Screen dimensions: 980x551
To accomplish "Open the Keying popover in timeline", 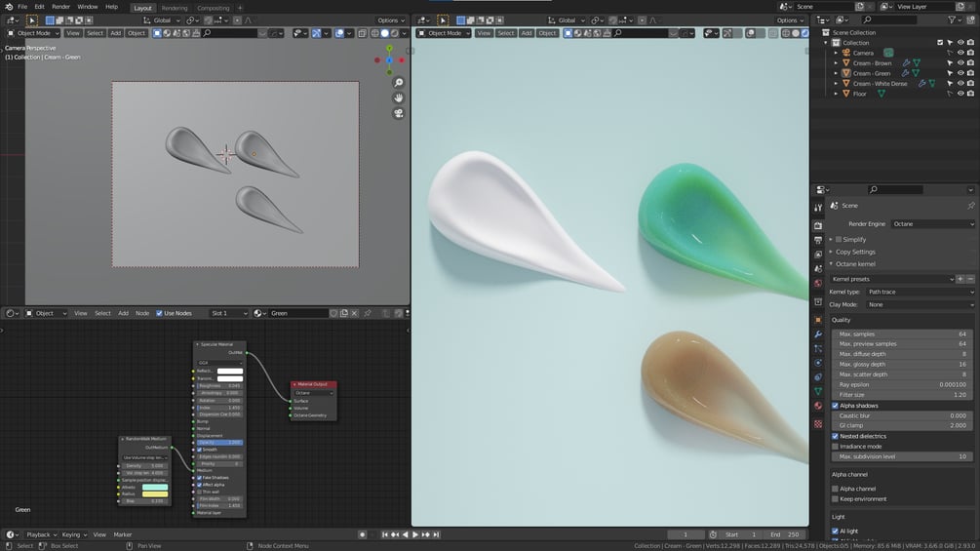I will [74, 534].
